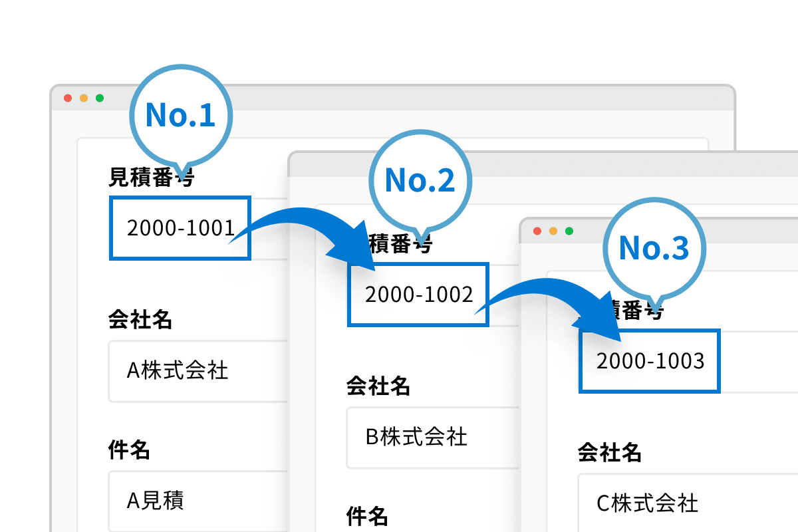The width and height of the screenshot is (798, 532).
Task: Click the green traffic-light dot on the front window
Action: click(100, 97)
